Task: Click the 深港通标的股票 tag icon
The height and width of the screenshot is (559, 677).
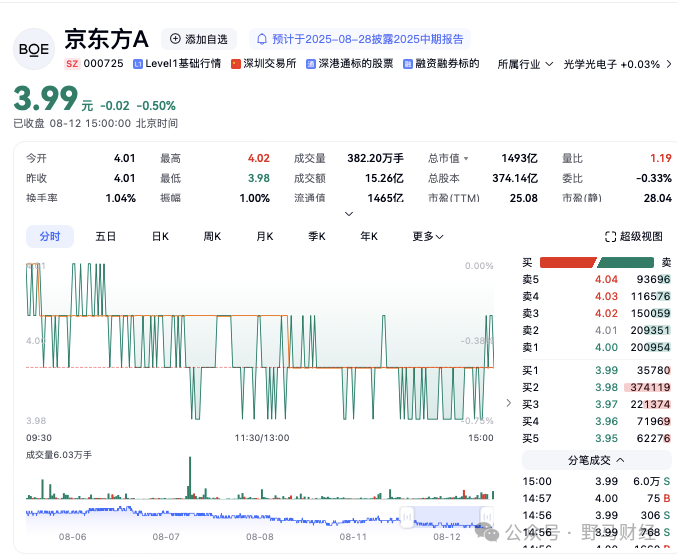Action: (x=311, y=64)
